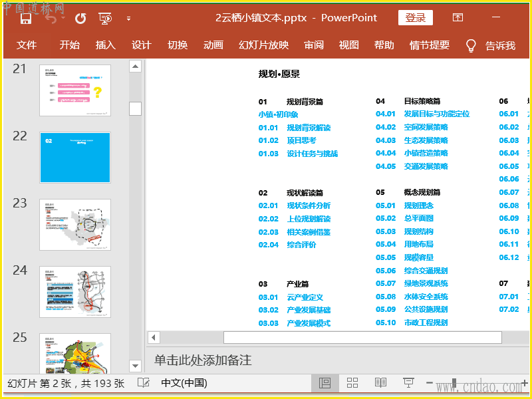Image resolution: width=532 pixels, height=399 pixels.
Task: Open the 文件 menu
Action: (x=27, y=45)
